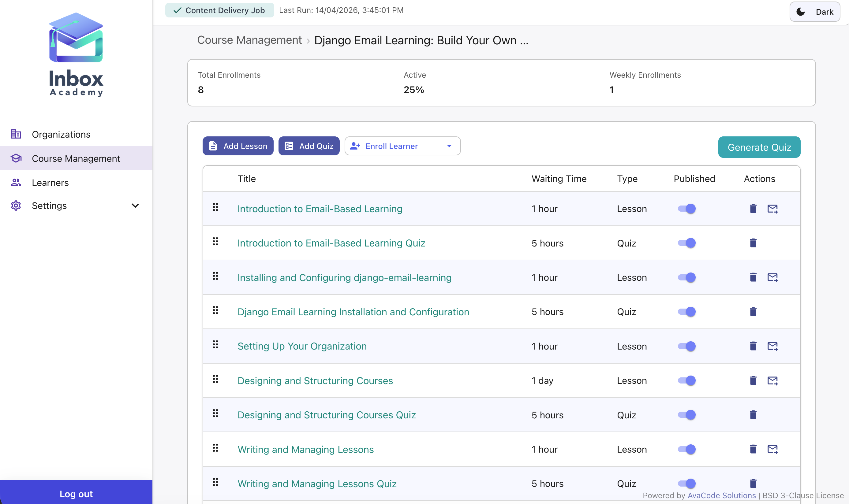Click the drag handle for Designing and Structuring Courses
The height and width of the screenshot is (504, 849).
coord(215,380)
